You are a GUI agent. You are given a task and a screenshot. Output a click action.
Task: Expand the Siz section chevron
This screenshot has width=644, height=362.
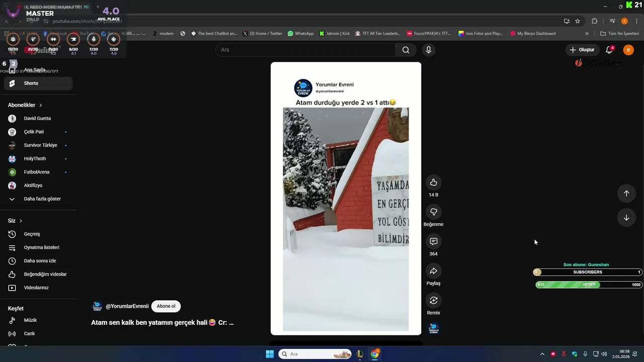click(x=21, y=221)
